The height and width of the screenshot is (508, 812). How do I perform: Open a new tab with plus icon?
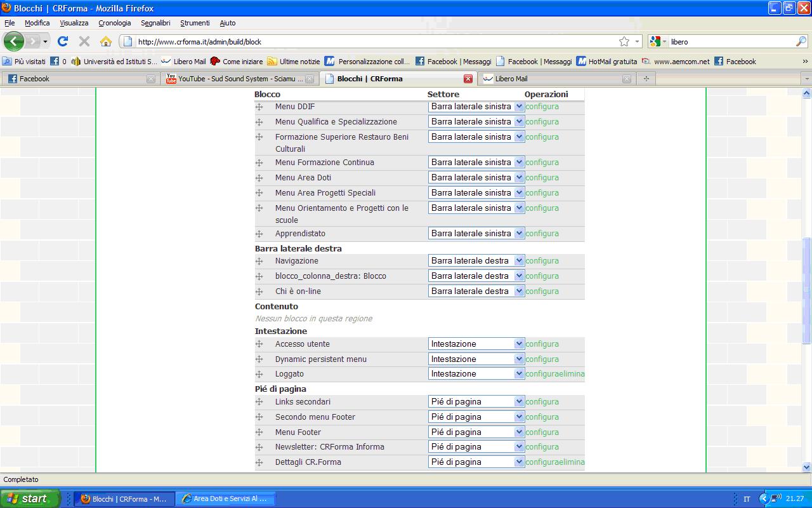646,79
